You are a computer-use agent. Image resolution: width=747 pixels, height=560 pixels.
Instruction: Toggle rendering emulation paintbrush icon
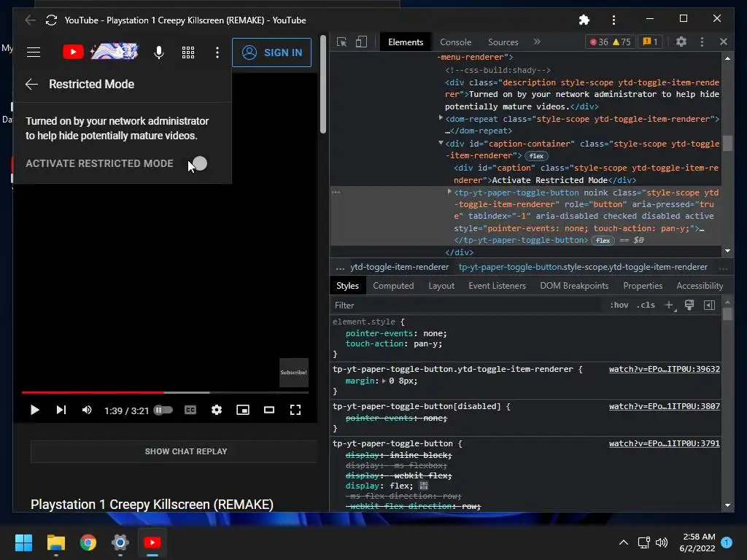(x=689, y=306)
